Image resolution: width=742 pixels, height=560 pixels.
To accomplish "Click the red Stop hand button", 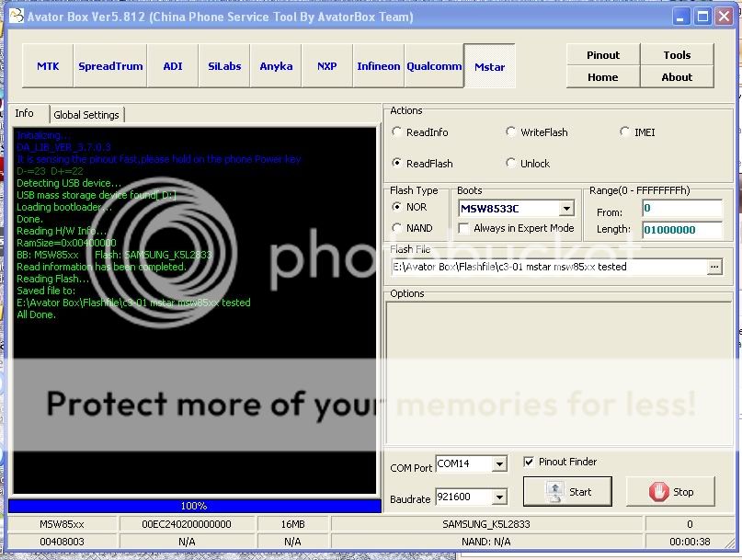I will pyautogui.click(x=670, y=491).
